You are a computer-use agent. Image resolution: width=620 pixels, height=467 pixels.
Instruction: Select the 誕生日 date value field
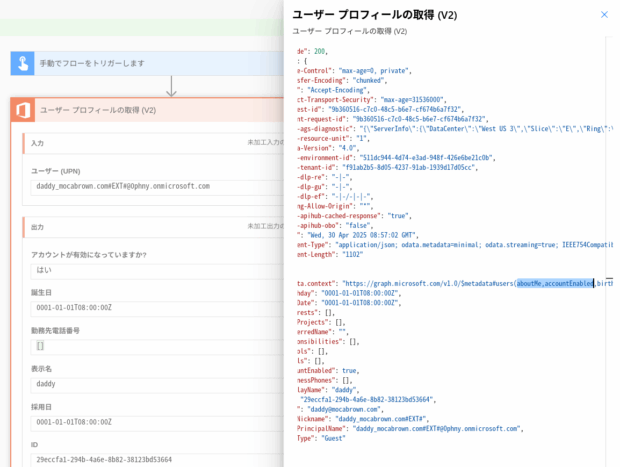(157, 308)
